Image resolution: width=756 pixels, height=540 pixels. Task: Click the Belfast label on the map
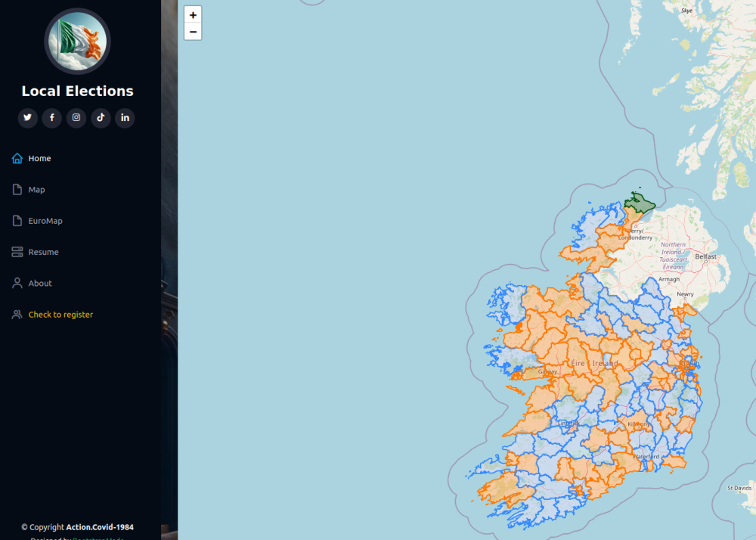705,257
